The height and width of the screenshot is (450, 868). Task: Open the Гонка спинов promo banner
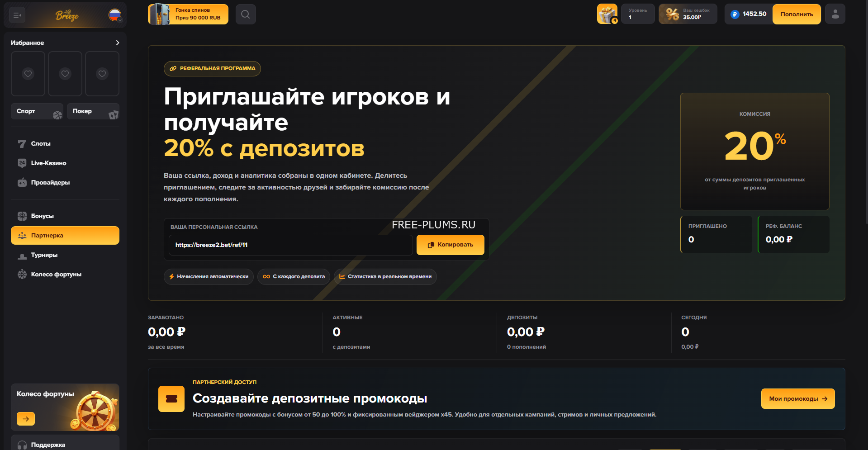(188, 14)
